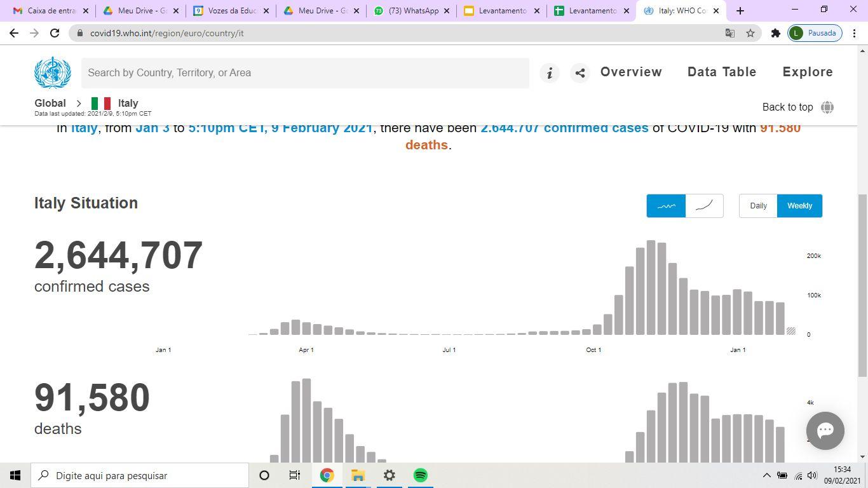Select the Daily toggle
Viewport: 868px width, 488px height.
coord(758,206)
